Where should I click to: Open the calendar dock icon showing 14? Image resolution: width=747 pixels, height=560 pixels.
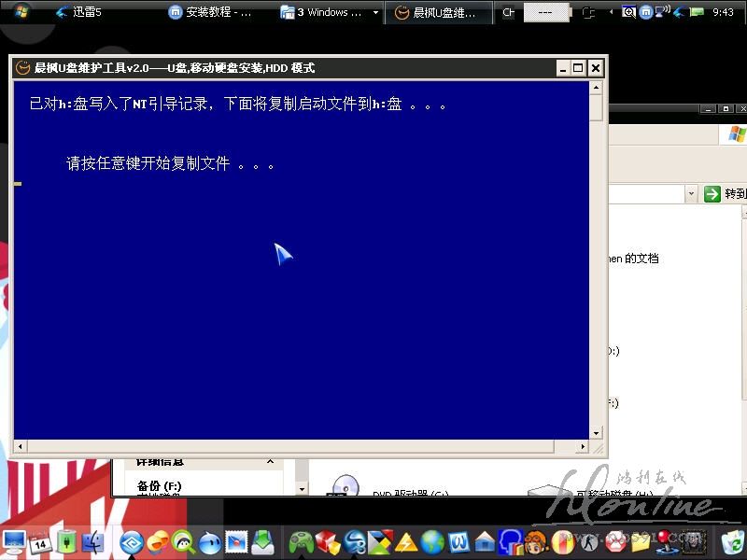39,543
